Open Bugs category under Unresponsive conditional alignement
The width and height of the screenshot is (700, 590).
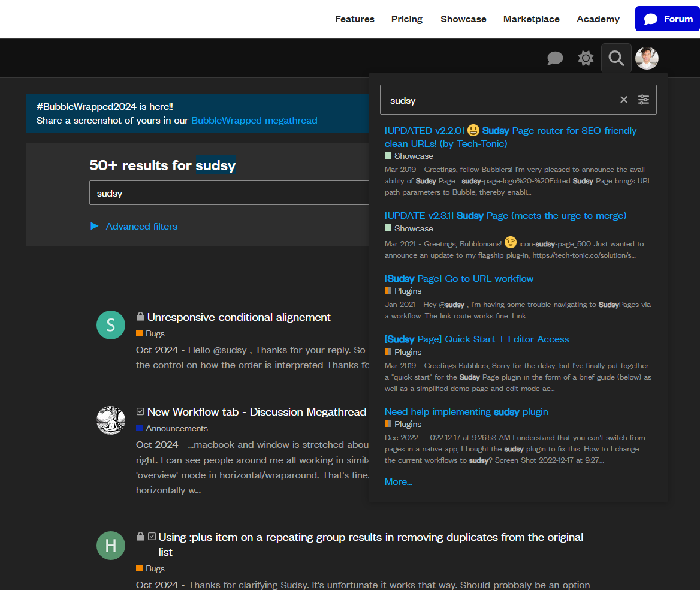point(150,333)
